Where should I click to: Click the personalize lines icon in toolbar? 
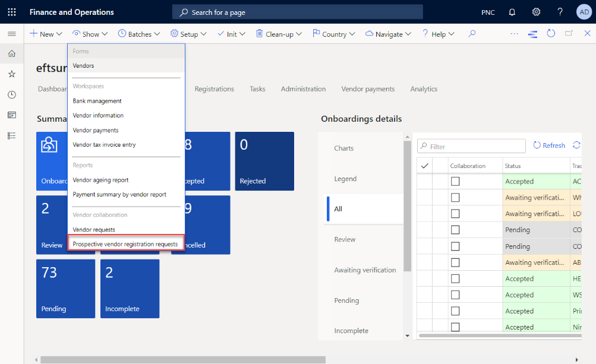[x=532, y=34]
